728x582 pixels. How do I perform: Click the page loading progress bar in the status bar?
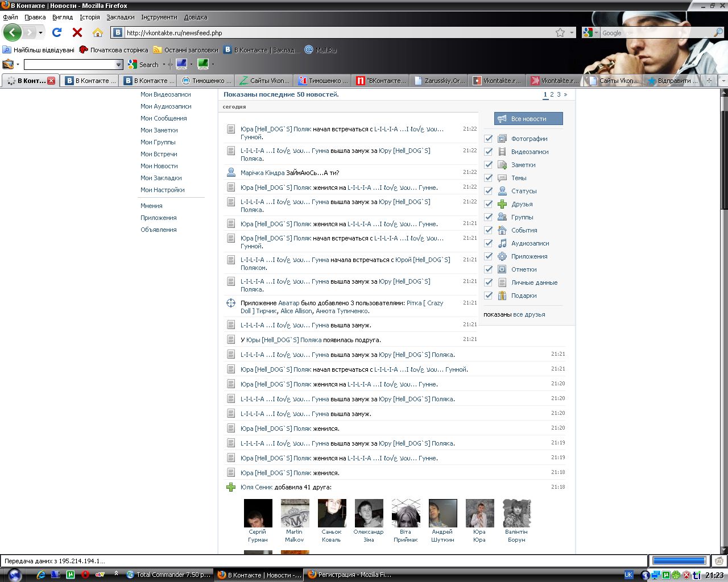[679, 561]
